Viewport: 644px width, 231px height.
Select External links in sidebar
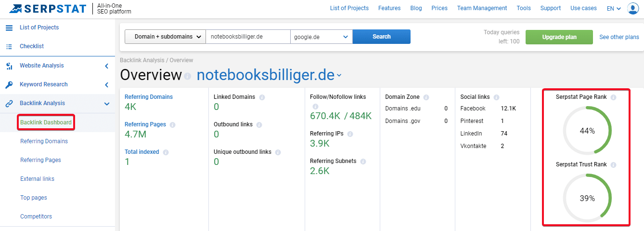tap(37, 179)
